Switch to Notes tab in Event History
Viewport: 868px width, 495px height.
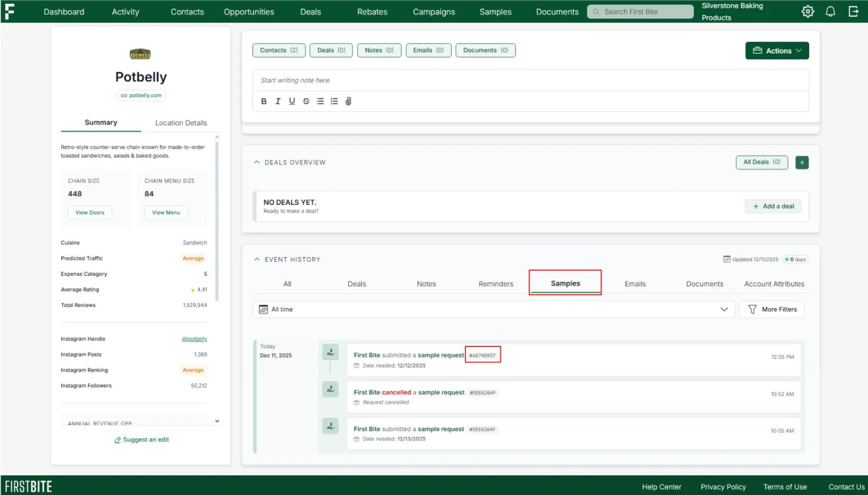[427, 284]
